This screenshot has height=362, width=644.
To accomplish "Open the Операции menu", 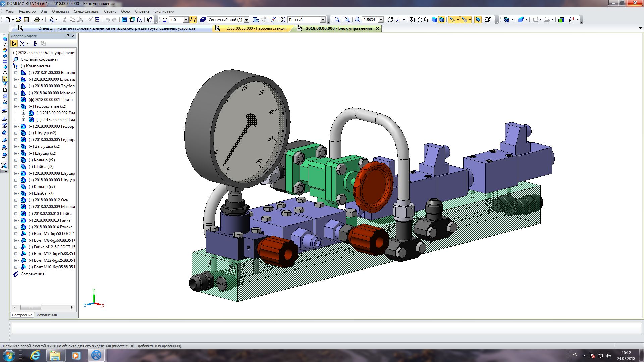I will [60, 11].
